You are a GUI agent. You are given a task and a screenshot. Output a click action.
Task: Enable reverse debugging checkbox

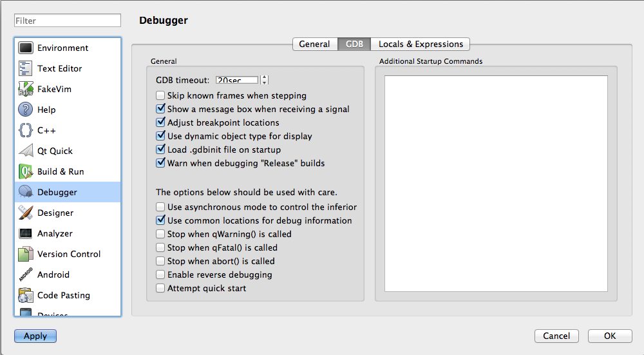coord(161,274)
